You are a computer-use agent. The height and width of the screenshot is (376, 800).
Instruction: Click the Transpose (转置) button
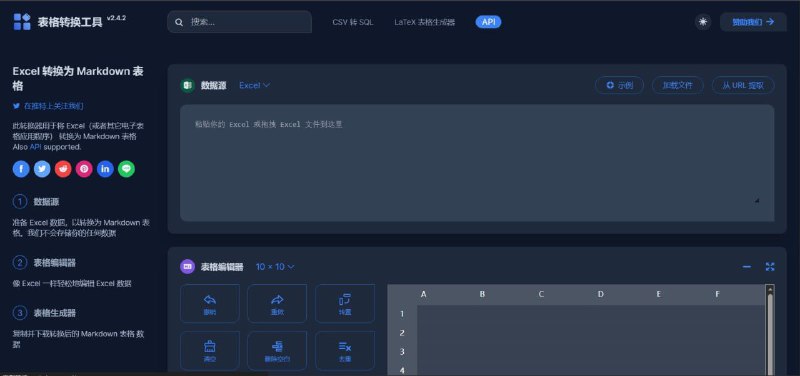345,304
